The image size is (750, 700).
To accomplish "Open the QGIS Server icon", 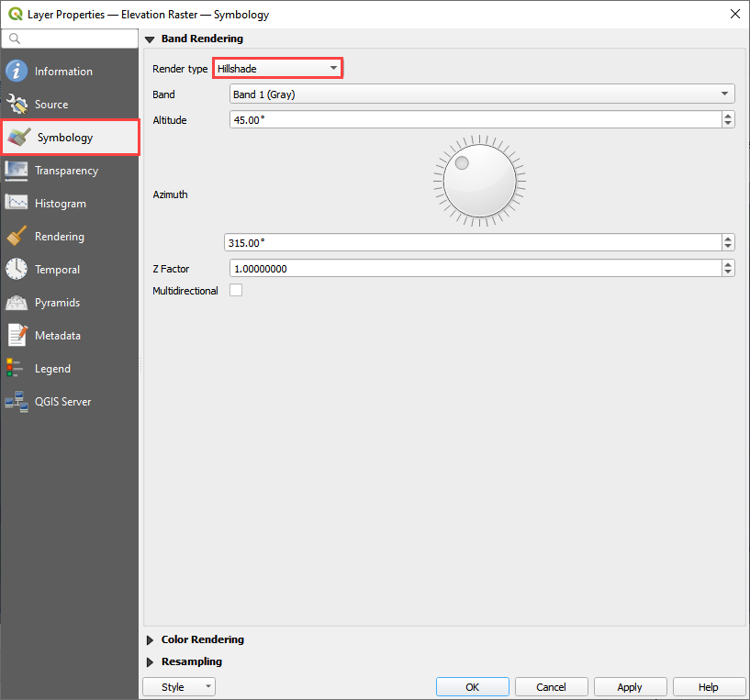I will [17, 402].
